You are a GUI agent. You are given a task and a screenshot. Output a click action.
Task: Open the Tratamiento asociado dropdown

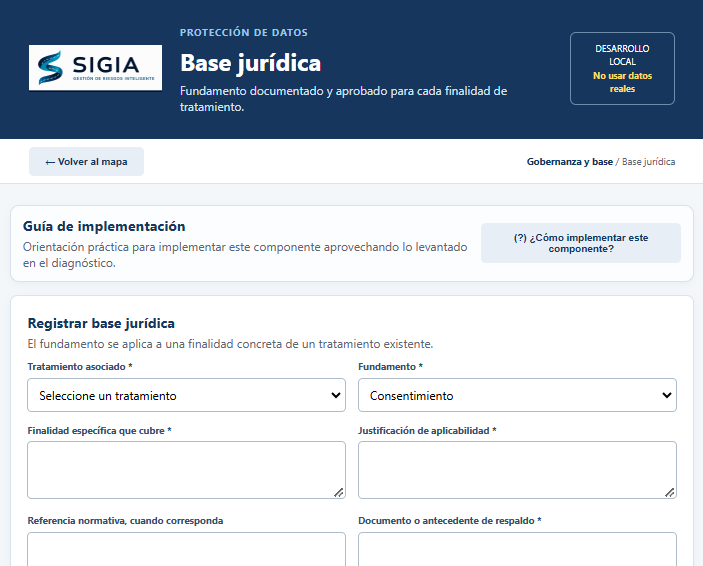(187, 395)
